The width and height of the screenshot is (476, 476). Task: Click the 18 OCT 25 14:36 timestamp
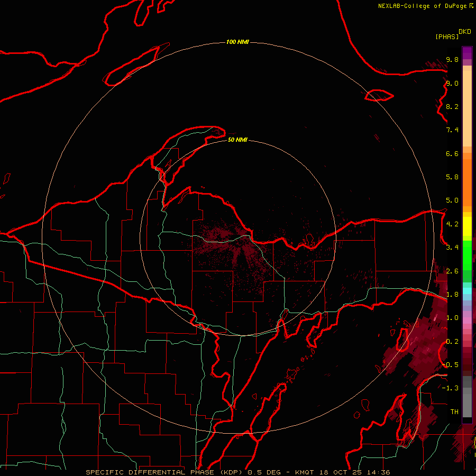point(354,472)
